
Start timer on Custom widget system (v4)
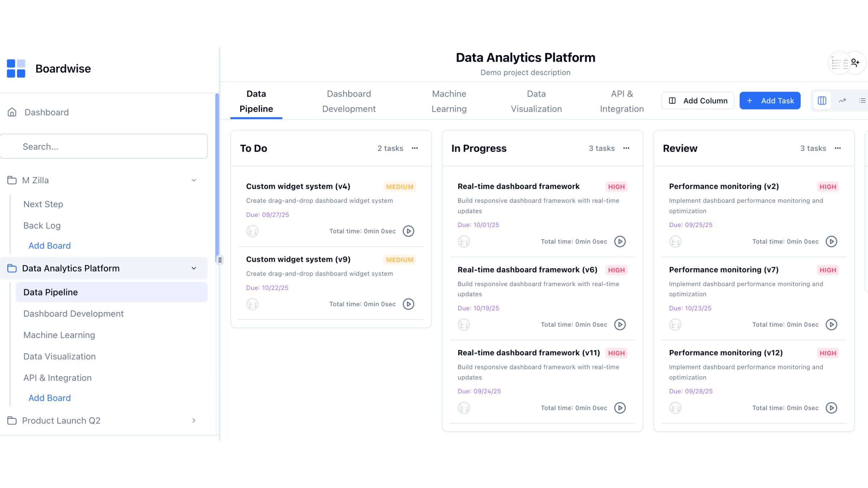(408, 231)
